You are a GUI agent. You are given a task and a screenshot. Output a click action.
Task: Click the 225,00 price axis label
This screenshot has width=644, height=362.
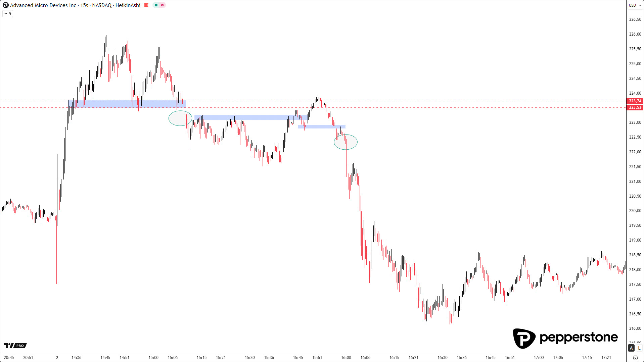coord(635,63)
